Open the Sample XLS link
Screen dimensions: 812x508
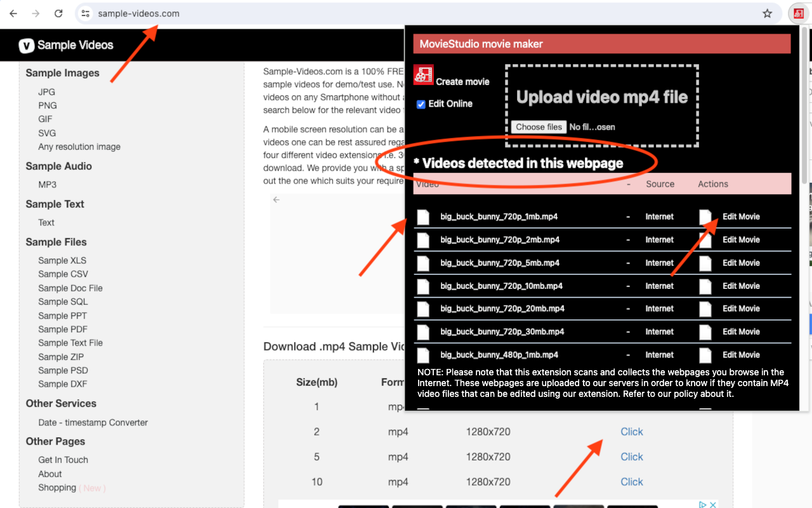pyautogui.click(x=62, y=260)
